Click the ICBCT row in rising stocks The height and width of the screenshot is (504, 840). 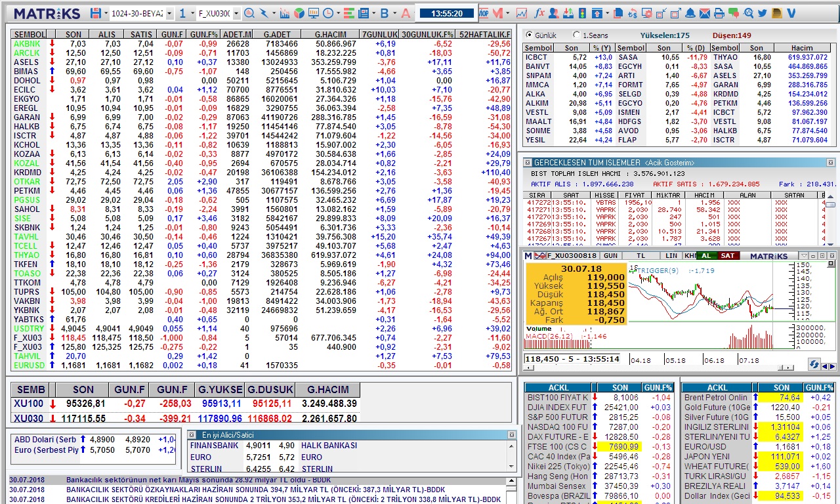569,57
